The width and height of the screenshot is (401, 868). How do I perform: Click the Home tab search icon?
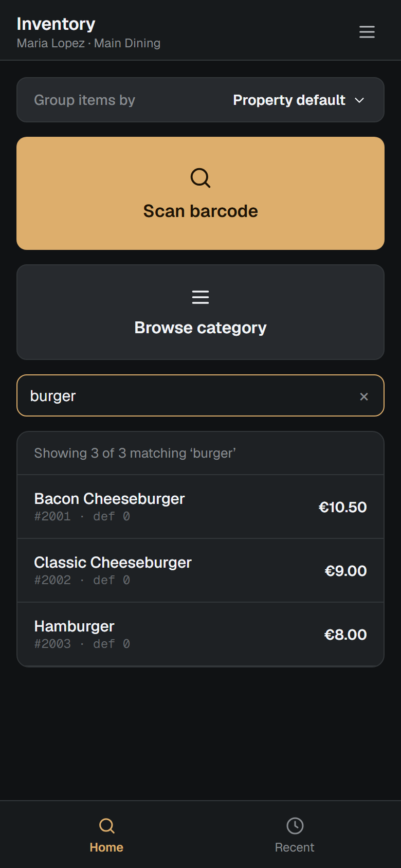(x=106, y=826)
